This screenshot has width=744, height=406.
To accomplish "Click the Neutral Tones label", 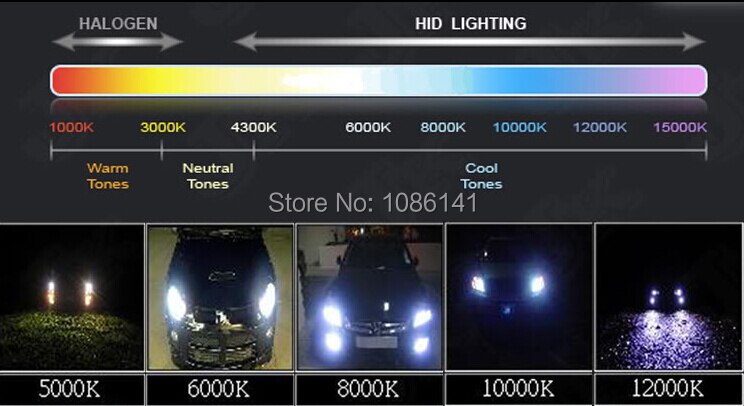I will (208, 176).
